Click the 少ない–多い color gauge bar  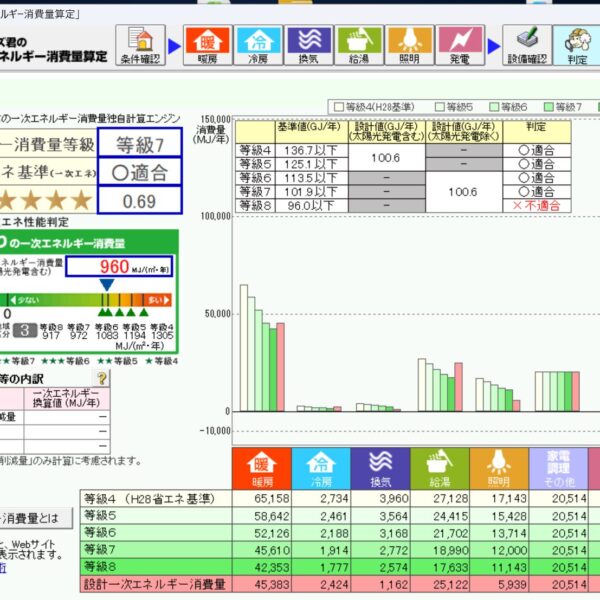tap(86, 300)
